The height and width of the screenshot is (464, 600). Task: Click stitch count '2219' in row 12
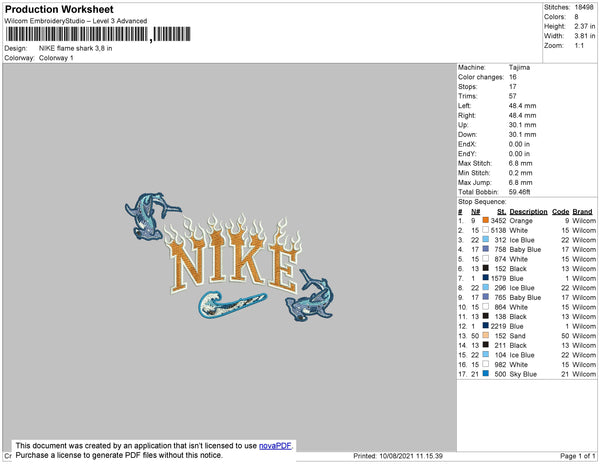[x=499, y=326]
